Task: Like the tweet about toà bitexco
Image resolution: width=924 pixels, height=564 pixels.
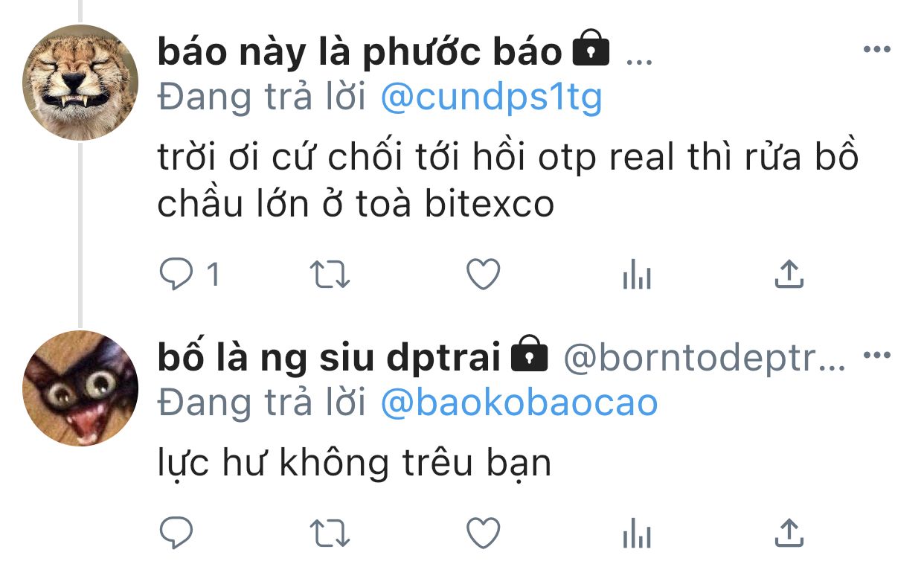Action: [x=483, y=275]
